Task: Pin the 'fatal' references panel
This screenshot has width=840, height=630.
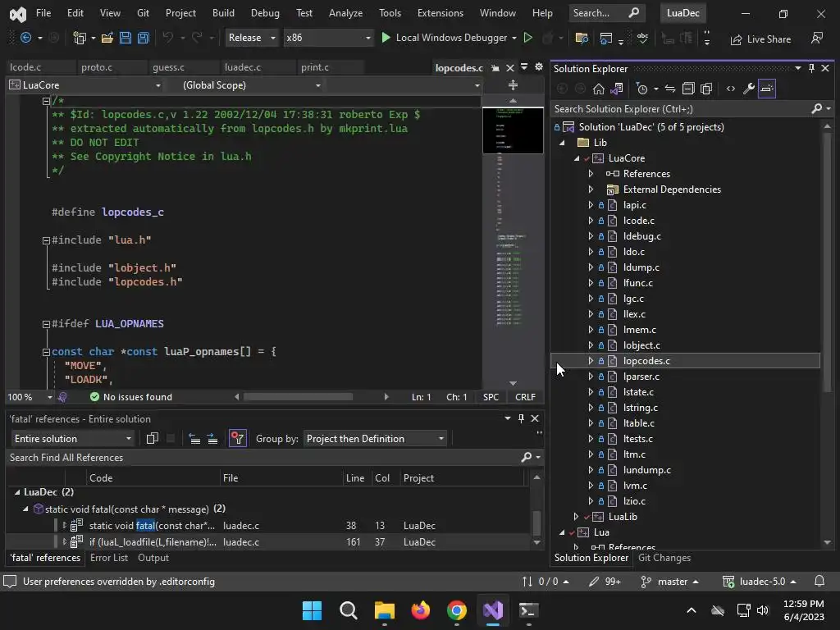Action: click(521, 418)
